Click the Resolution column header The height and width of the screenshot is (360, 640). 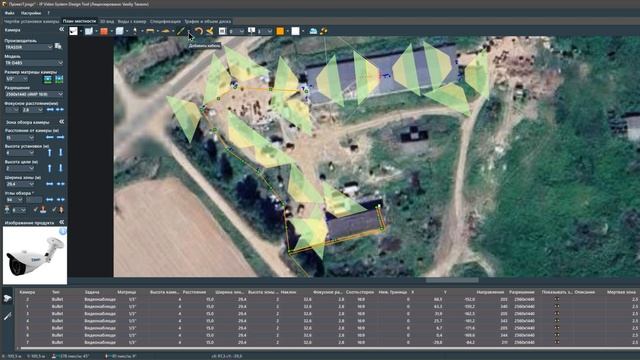click(x=522, y=292)
